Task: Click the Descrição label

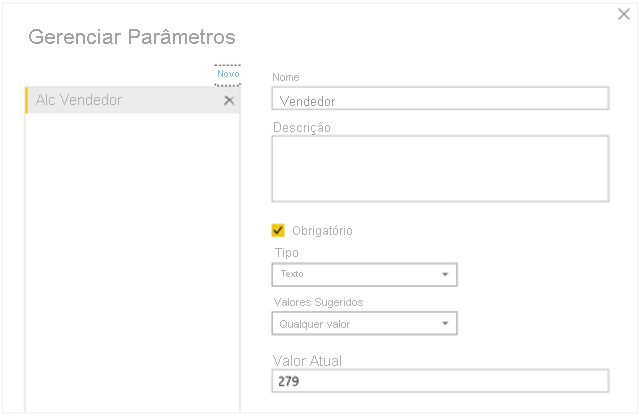Action: [x=301, y=127]
